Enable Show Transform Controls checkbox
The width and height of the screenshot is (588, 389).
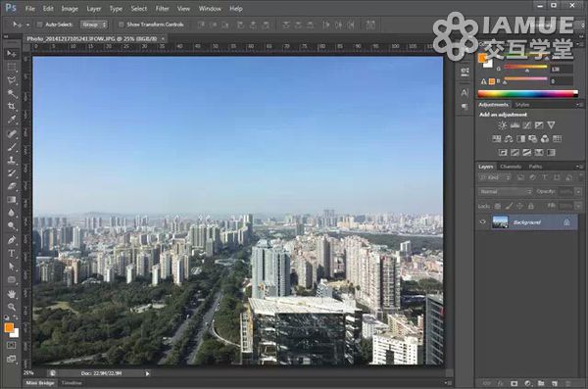coord(122,24)
